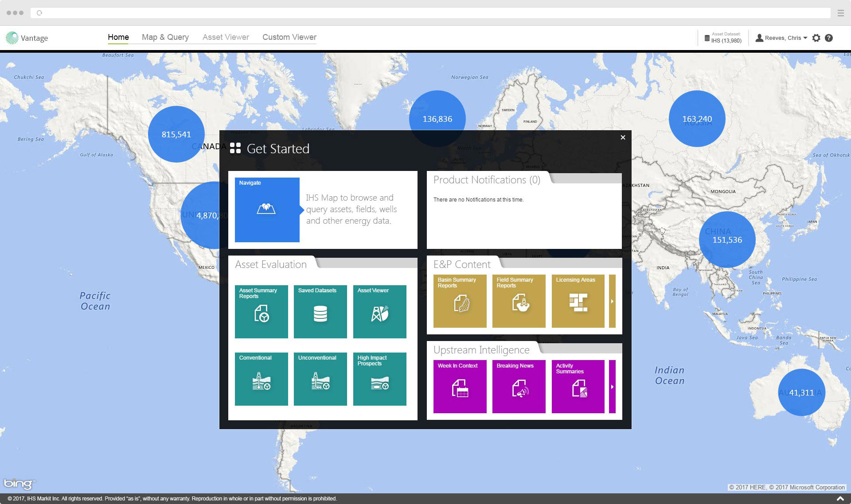Open the Navigate map tile

[x=267, y=210]
